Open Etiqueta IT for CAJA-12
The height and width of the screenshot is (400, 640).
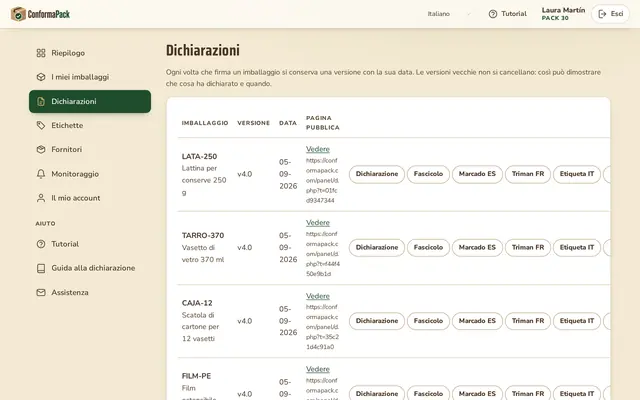pyautogui.click(x=577, y=321)
